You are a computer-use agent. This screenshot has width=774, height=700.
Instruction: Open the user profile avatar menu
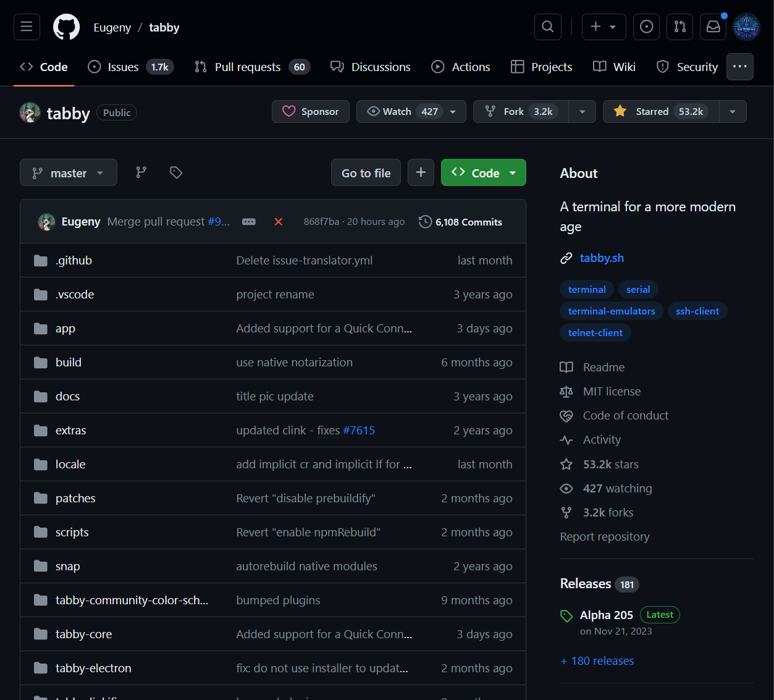click(746, 27)
